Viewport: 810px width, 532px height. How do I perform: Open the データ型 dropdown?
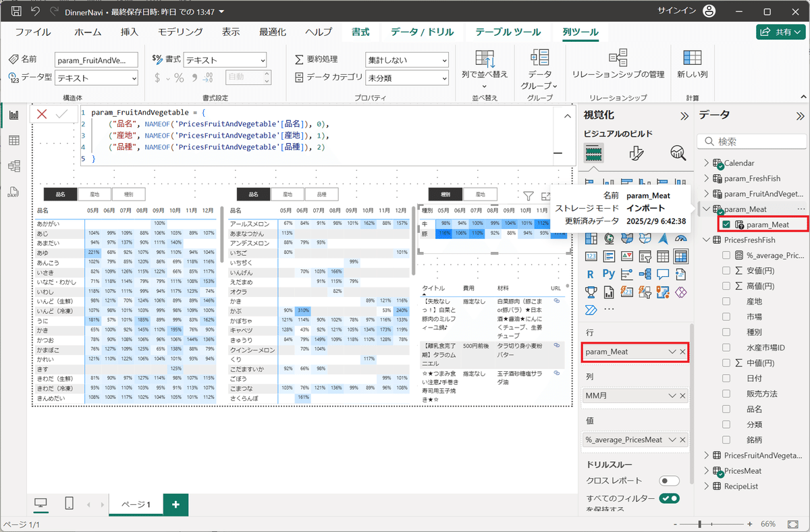point(97,78)
